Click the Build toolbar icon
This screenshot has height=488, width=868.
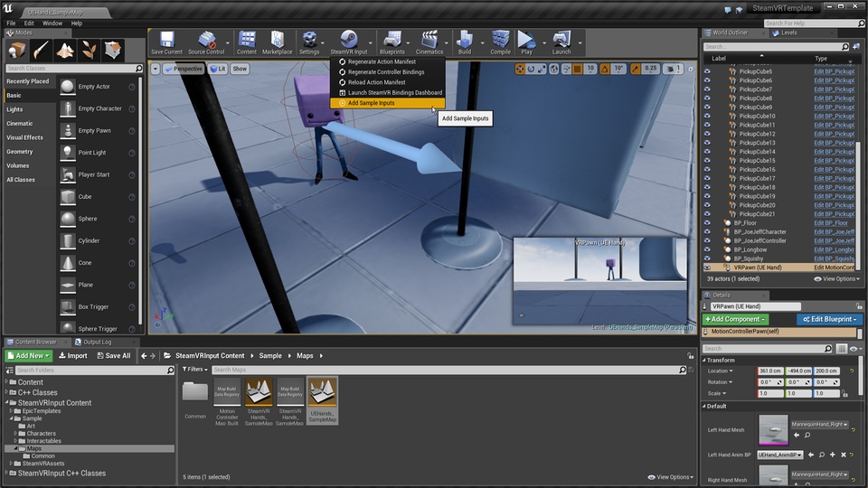coord(464,41)
